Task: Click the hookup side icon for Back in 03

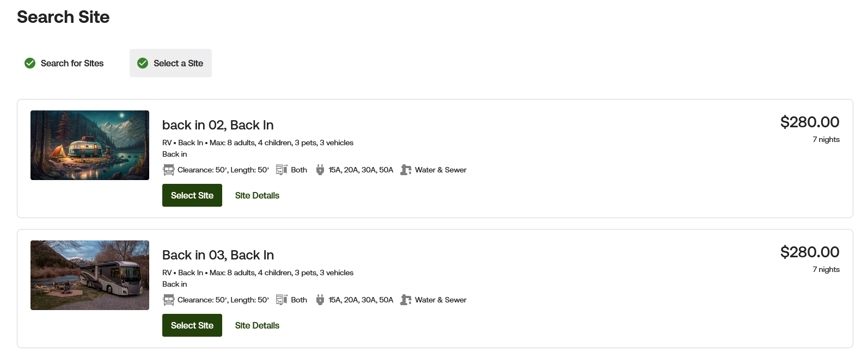Action: (282, 300)
